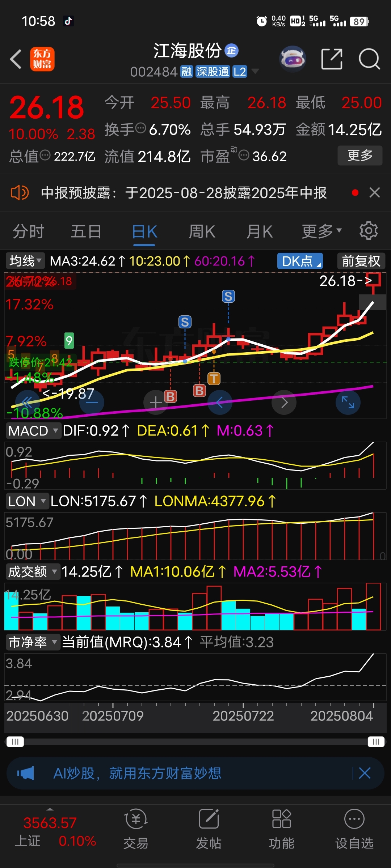Expand Shanghai index bar at bottom

(x=50, y=809)
